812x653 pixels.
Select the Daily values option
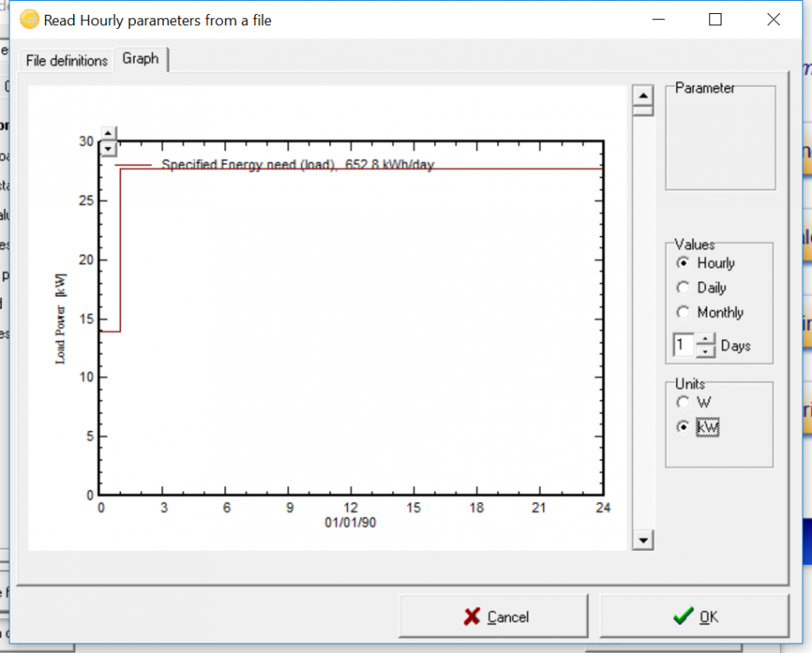683,287
